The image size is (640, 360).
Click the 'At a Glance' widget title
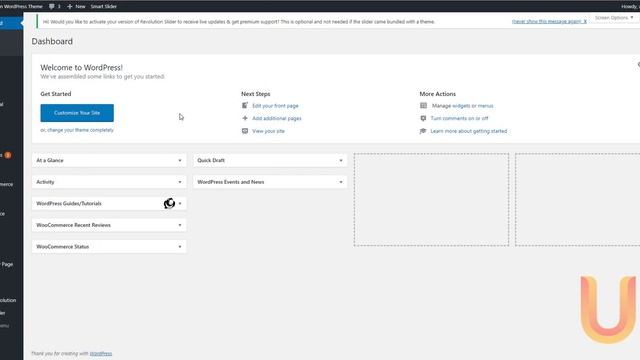(50, 160)
